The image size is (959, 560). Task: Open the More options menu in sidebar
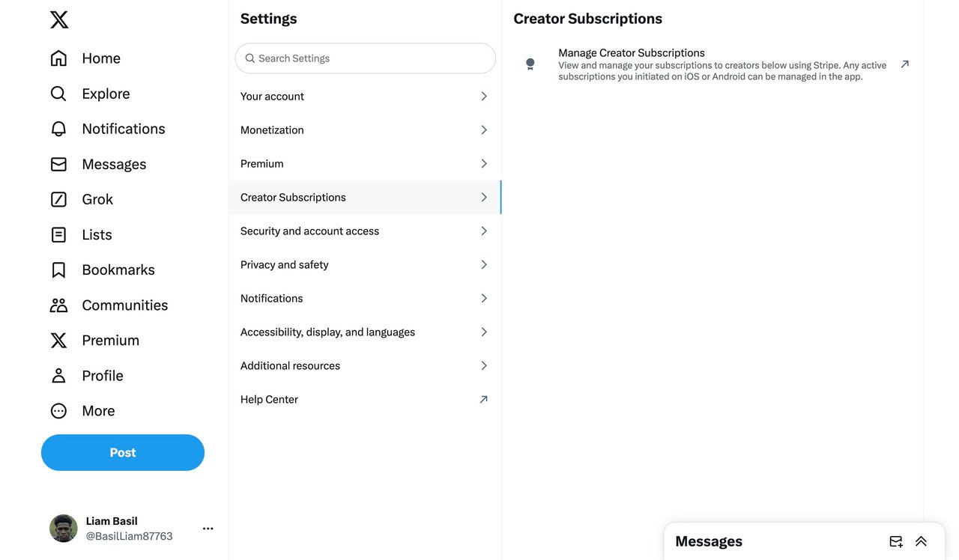coord(82,411)
